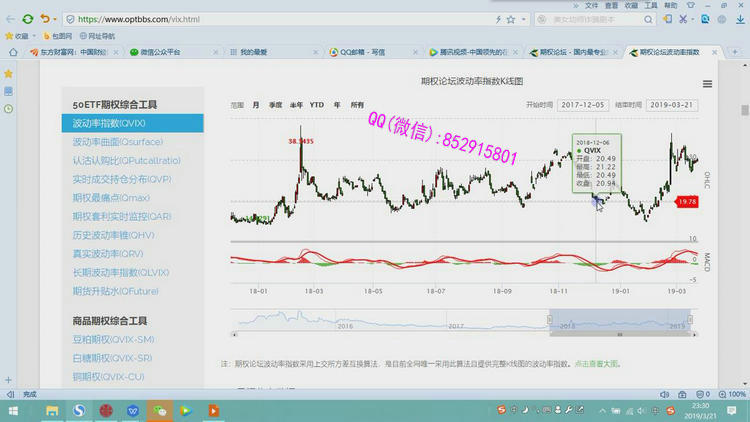Screen dimensions: 750x422
Task: Select the 所有 range option
Action: (x=357, y=104)
